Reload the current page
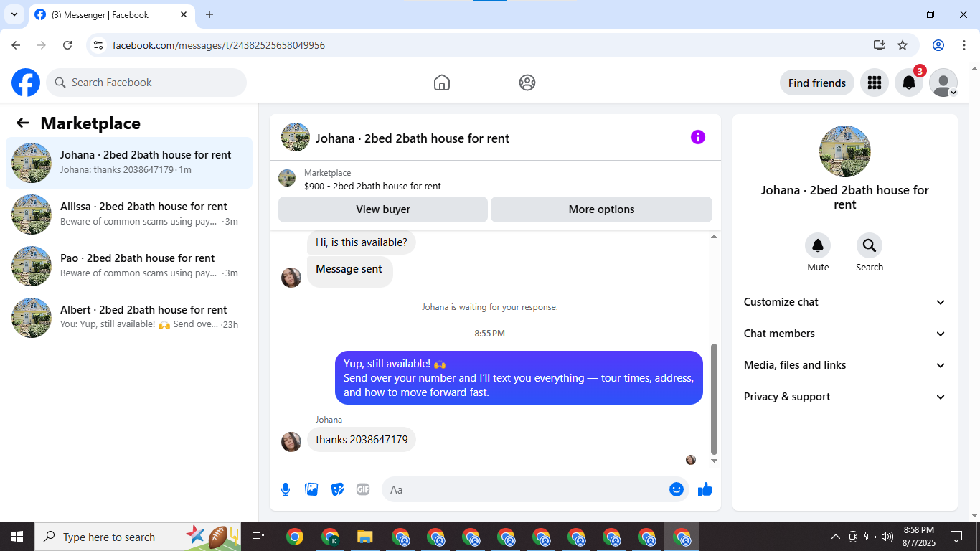This screenshot has width=980, height=551. pos(67,45)
